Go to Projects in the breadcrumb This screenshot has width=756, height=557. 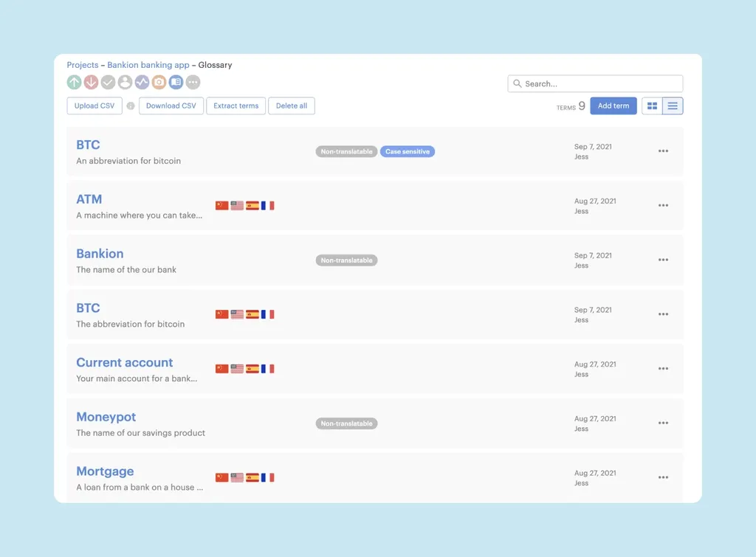click(x=82, y=65)
